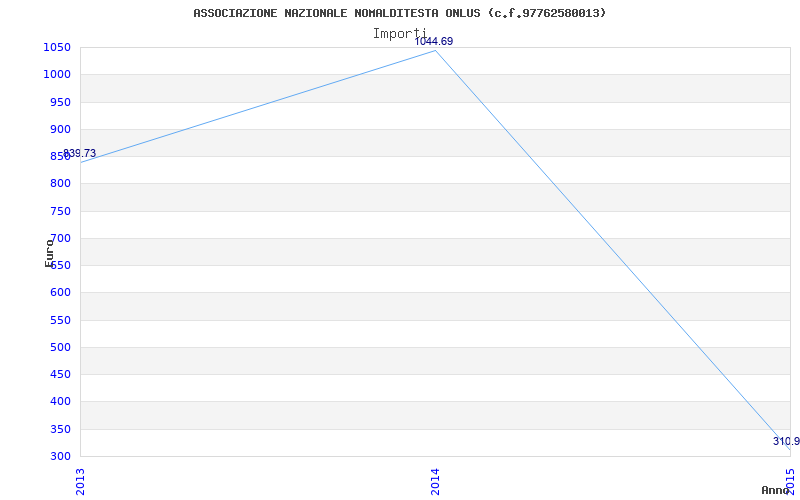The width and height of the screenshot is (800, 500).
Task: Click the 900 y-axis tick label
Action: click(x=60, y=129)
